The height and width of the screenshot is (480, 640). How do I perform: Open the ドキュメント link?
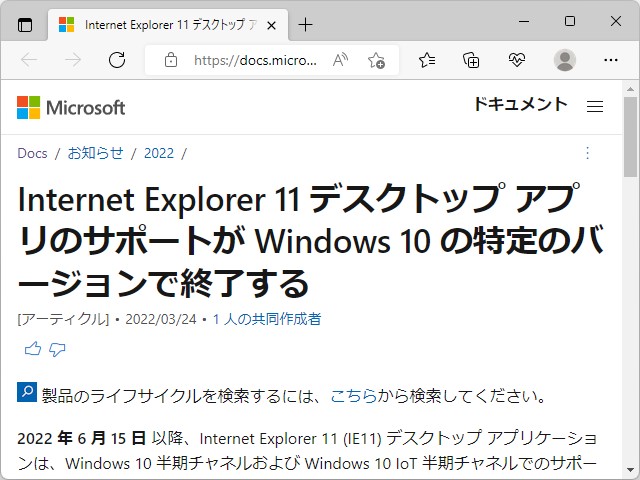tap(520, 104)
